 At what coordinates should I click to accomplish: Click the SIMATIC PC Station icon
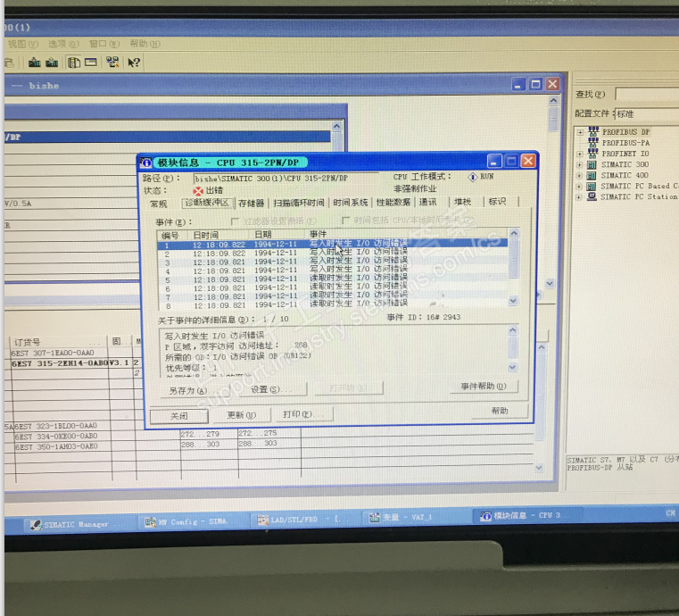pos(592,196)
